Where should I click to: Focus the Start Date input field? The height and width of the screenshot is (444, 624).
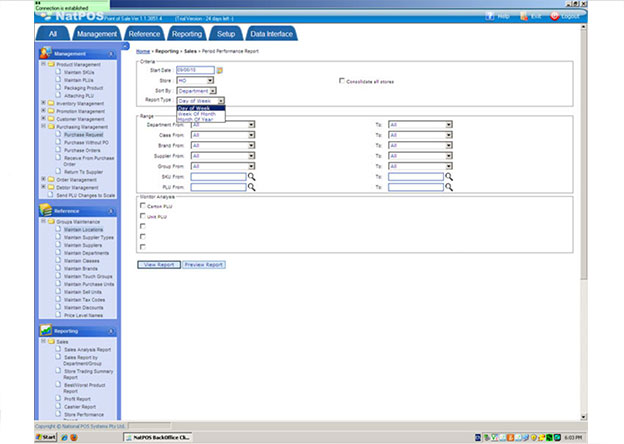(x=195, y=70)
